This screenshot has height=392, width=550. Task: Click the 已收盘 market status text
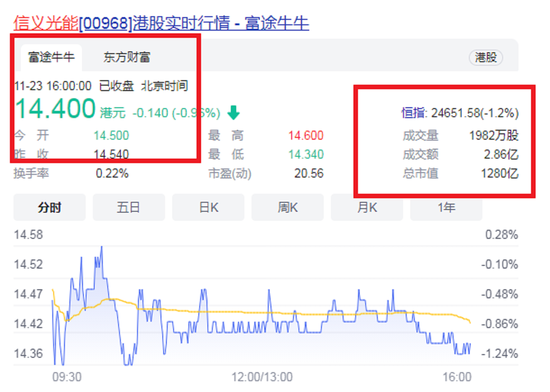tap(116, 86)
